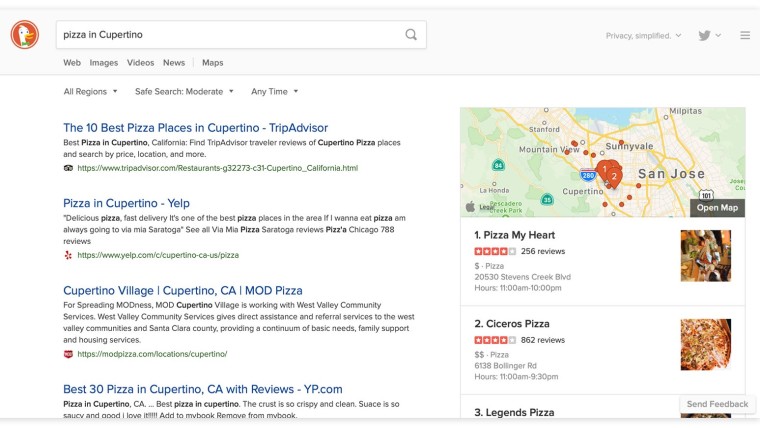Viewport: 760px width, 428px height.
Task: Click the Milpitas label on map
Action: coord(685,111)
